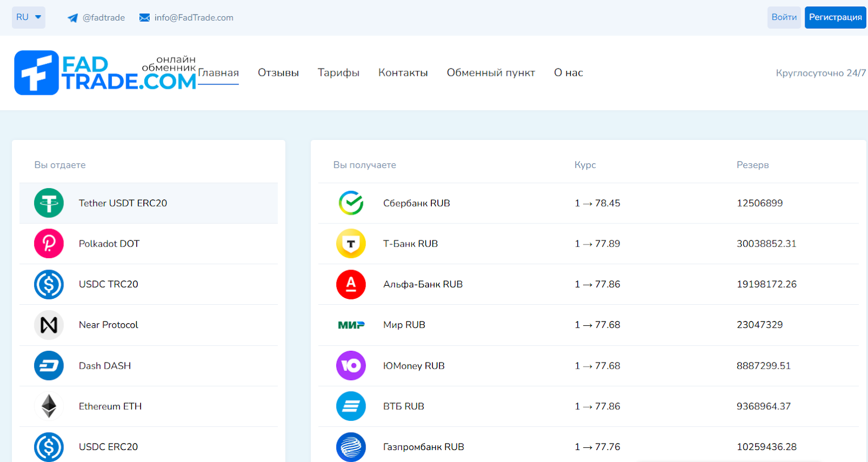Viewport: 868px width, 462px height.
Task: Choose Газпромбанк RUB label
Action: pos(424,447)
